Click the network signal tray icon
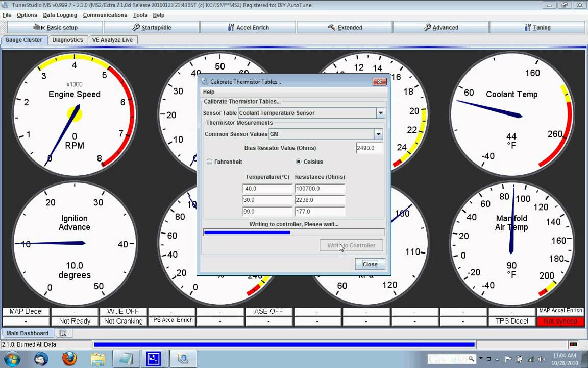This screenshot has width=588, height=368. [531, 359]
